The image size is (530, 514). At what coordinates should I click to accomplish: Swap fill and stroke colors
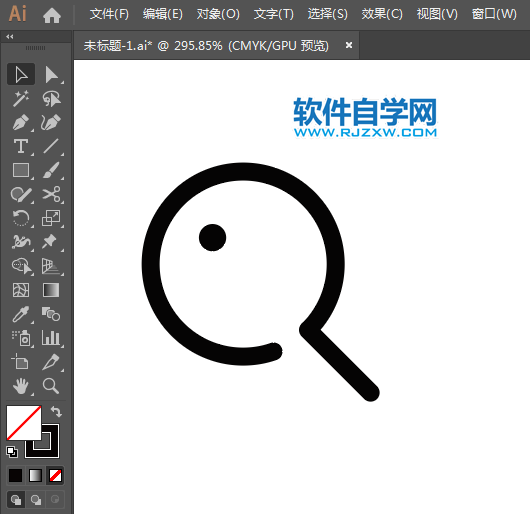pyautogui.click(x=56, y=412)
